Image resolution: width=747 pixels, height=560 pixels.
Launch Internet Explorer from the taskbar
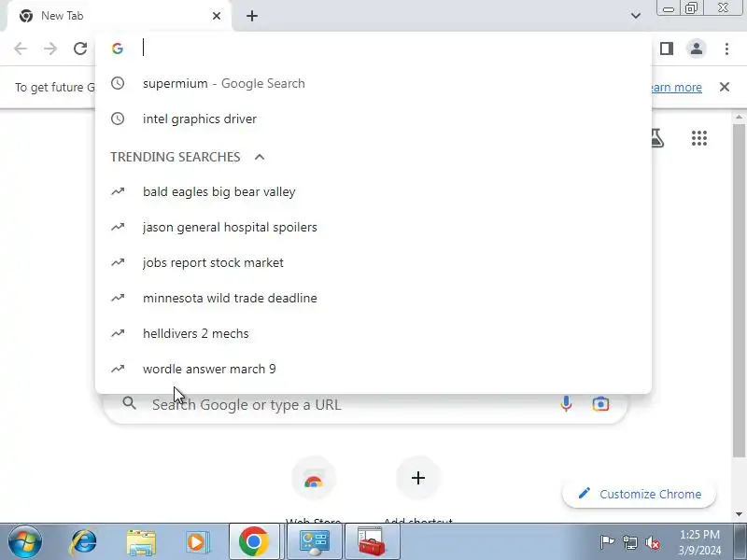tap(84, 542)
